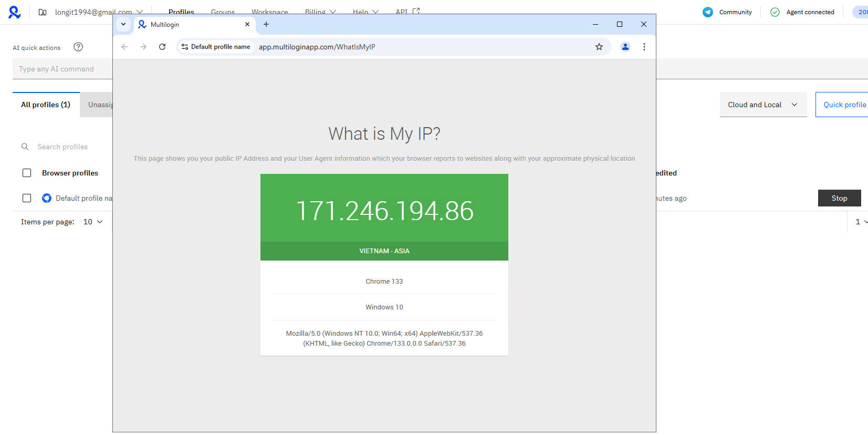Image resolution: width=868 pixels, height=435 pixels.
Task: Open the browser user profile icon
Action: tap(625, 47)
